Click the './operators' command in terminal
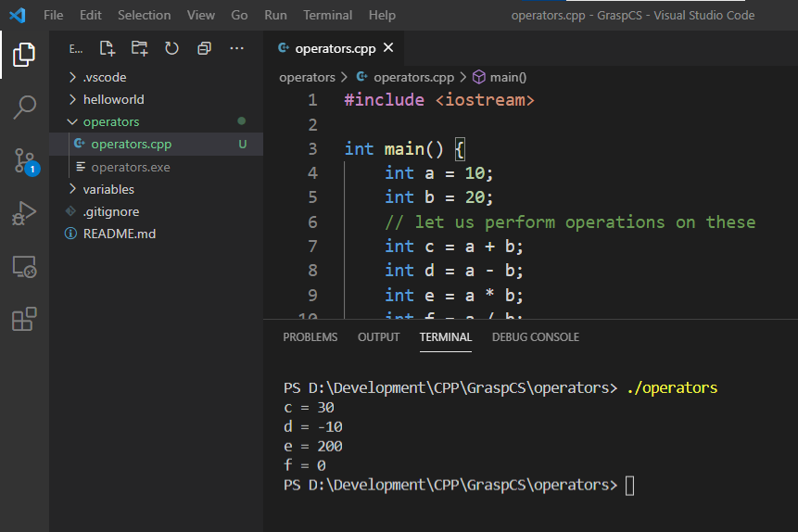This screenshot has width=798, height=532. pyautogui.click(x=672, y=388)
